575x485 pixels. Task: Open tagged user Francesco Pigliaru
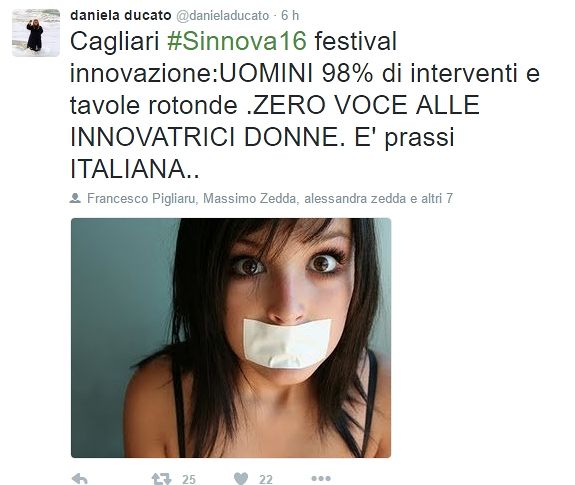pos(143,198)
